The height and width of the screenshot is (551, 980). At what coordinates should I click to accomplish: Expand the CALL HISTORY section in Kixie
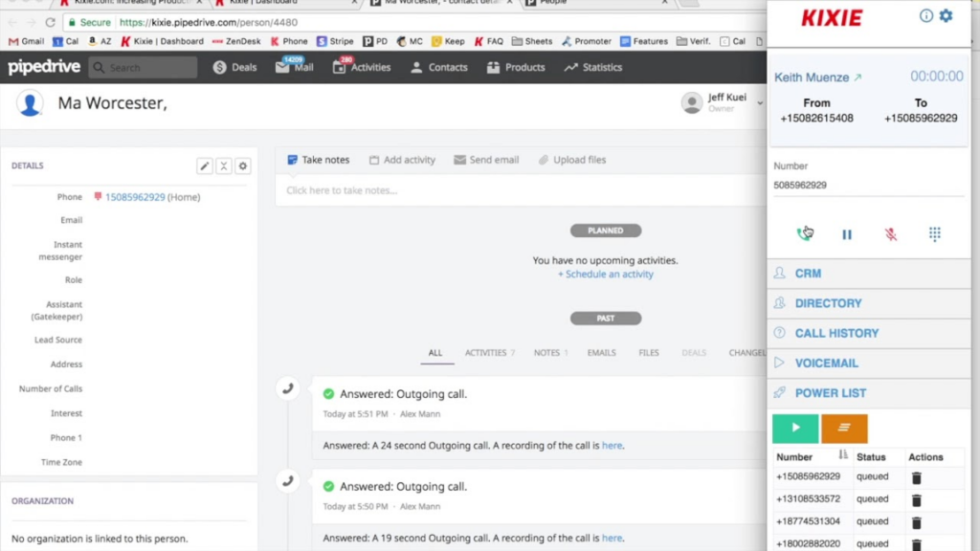pos(836,333)
